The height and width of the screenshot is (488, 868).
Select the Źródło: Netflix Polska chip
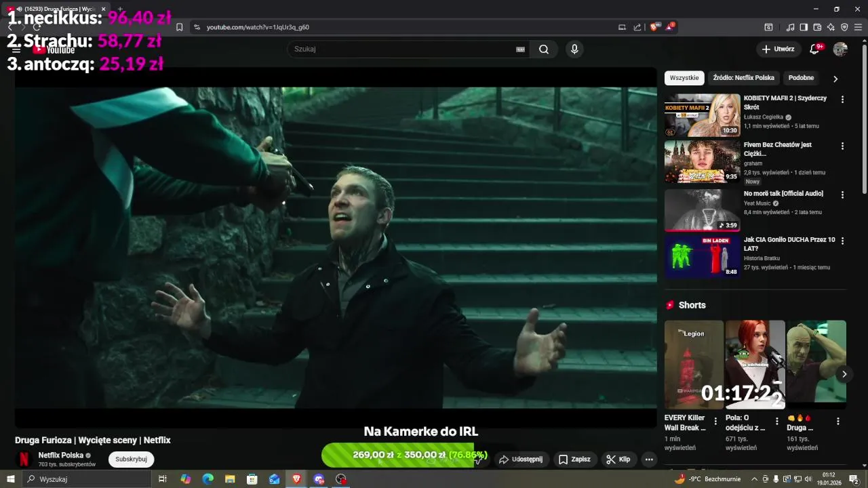pos(743,78)
